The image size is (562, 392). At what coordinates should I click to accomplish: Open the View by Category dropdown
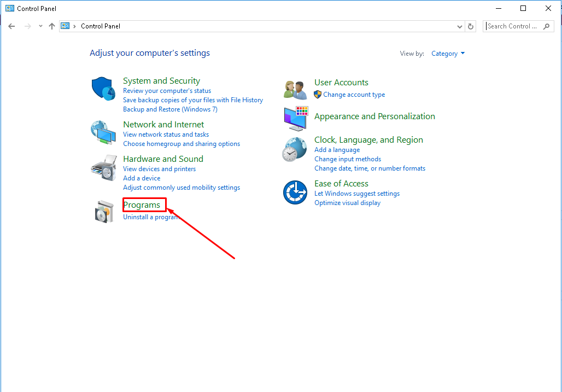[448, 54]
